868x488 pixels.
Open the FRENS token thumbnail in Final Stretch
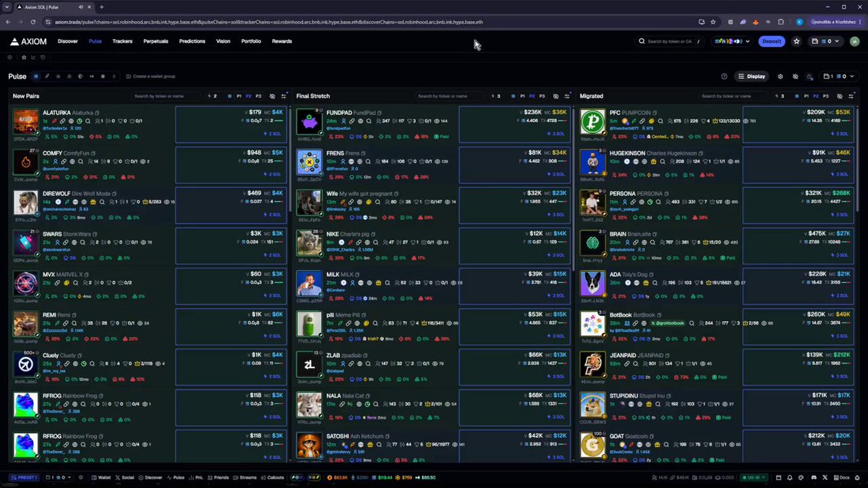309,162
